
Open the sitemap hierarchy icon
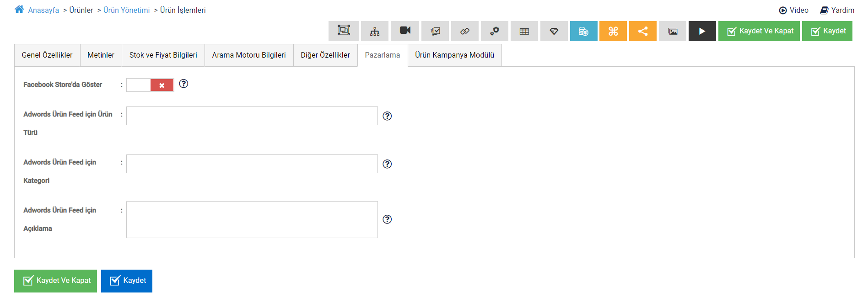click(375, 31)
